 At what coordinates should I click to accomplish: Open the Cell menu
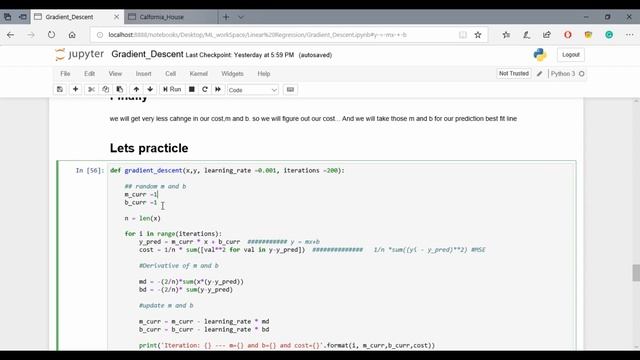[x=171, y=74]
